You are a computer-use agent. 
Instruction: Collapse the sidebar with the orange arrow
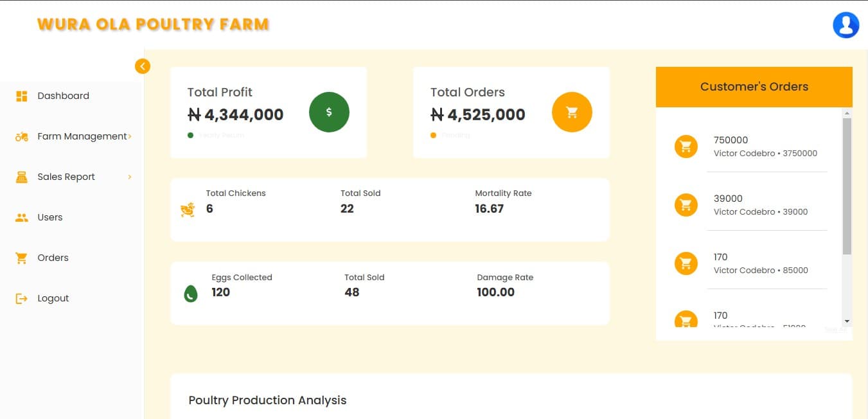point(143,66)
